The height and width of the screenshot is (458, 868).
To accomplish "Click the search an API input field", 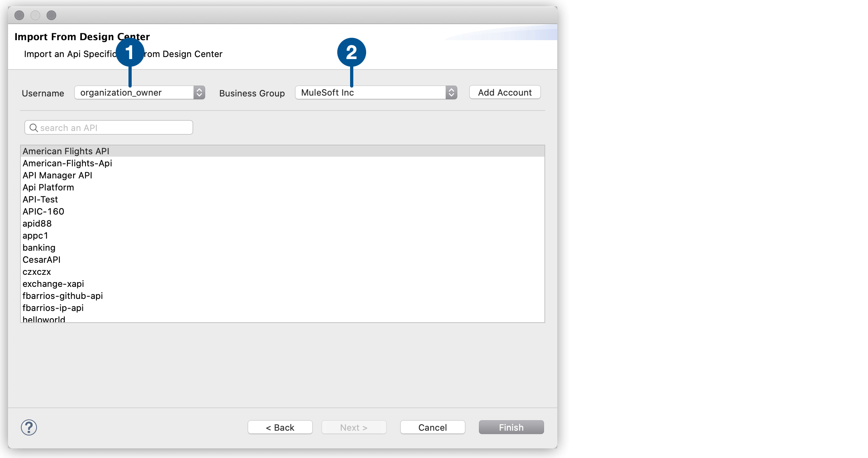I will point(108,127).
